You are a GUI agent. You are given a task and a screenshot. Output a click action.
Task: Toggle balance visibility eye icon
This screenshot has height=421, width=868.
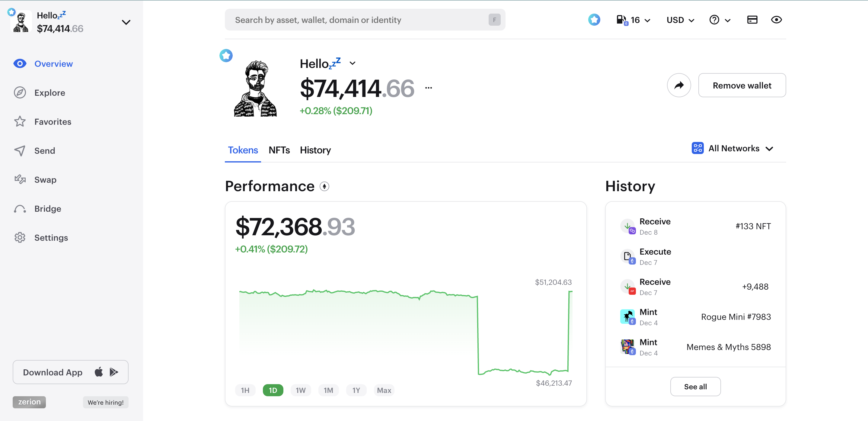pos(776,20)
